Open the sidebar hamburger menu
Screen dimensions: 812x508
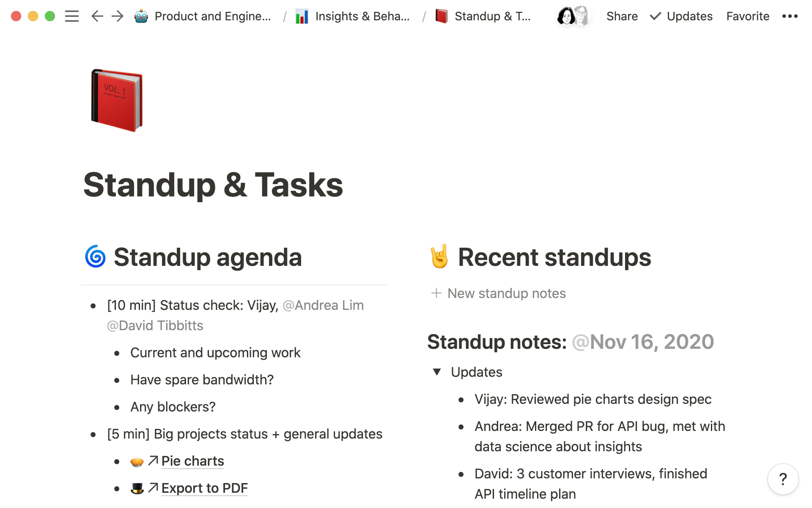point(72,17)
